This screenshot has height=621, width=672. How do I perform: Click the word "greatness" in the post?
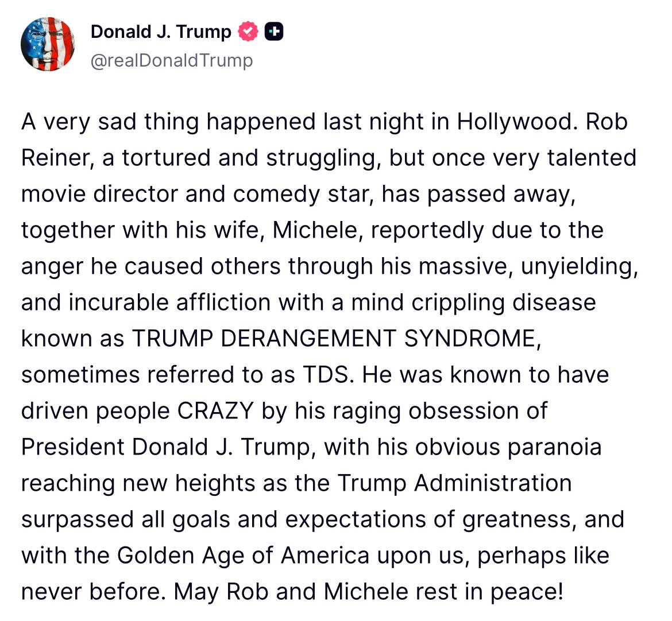516,519
